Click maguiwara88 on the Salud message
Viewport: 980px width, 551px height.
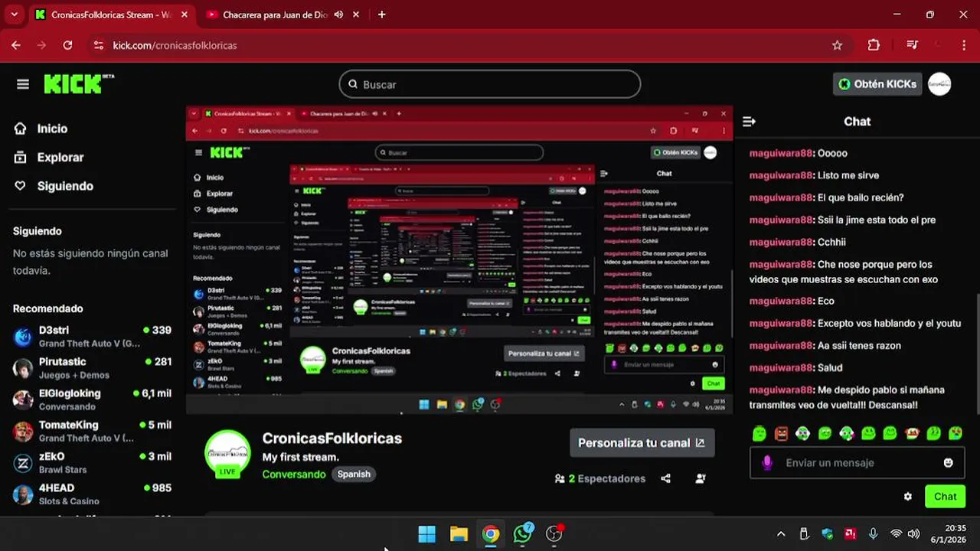[x=781, y=367]
